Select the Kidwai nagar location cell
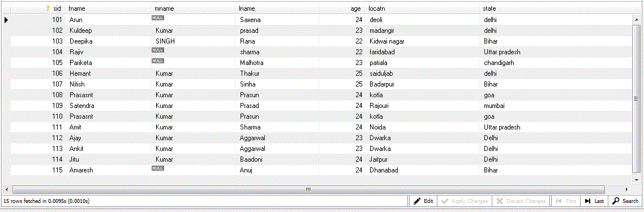 click(x=422, y=41)
